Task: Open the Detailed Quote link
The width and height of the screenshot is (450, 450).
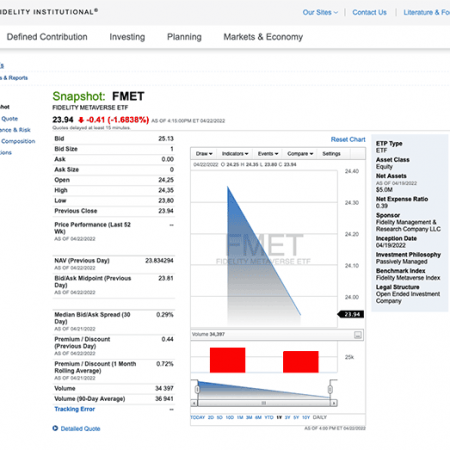Action: [80, 429]
